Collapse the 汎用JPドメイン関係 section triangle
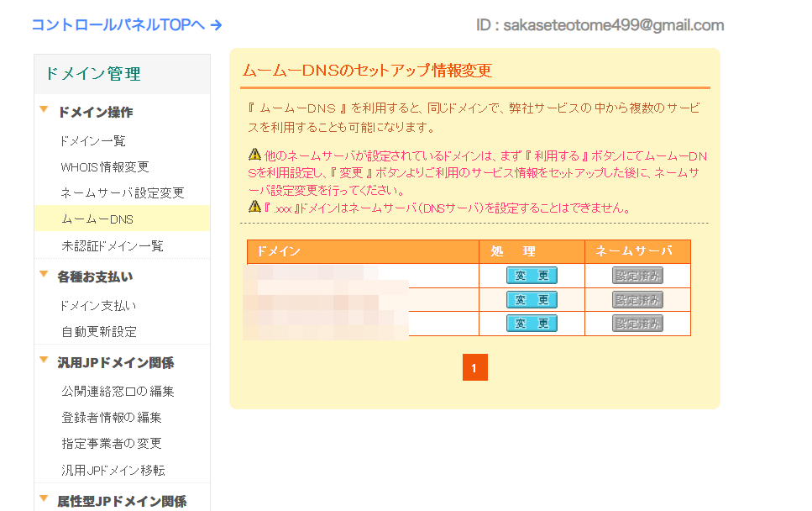 pos(44,361)
